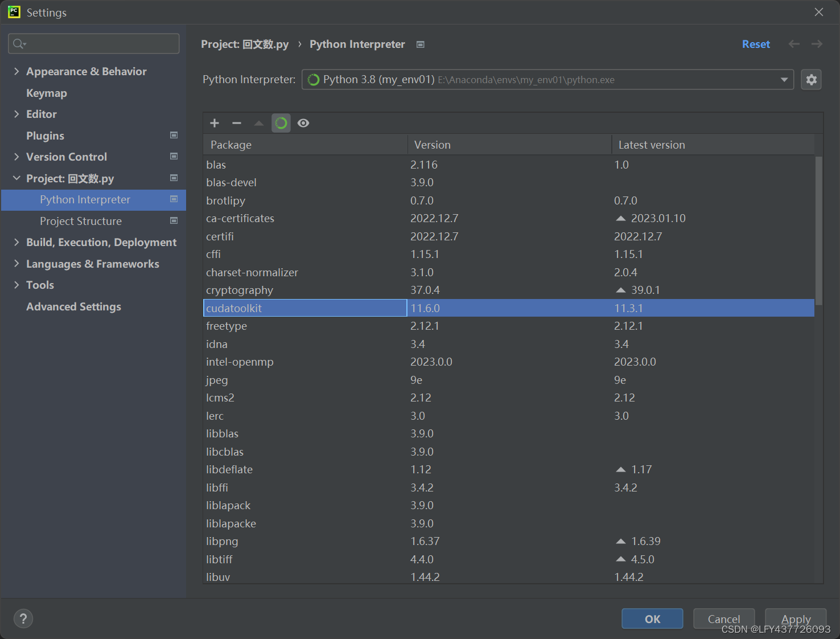Select the libpng package row
The image size is (840, 639).
(509, 541)
